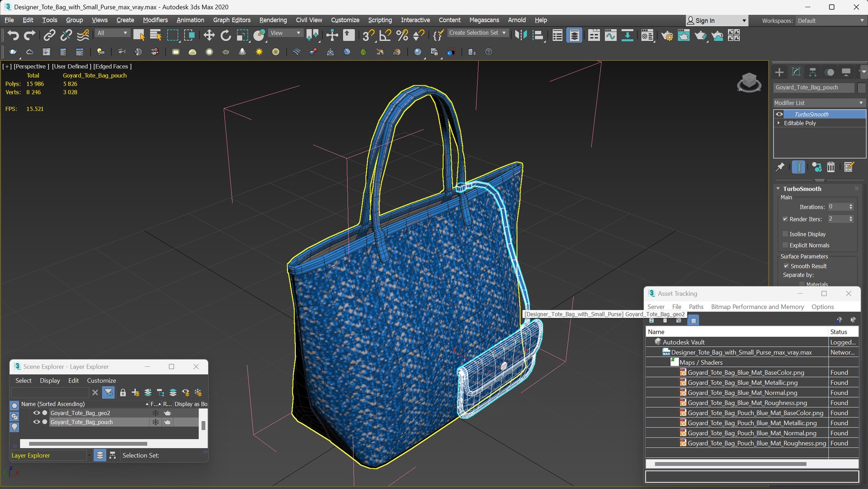Open the View coordinate system dropdown
The height and width of the screenshot is (489, 868).
tap(285, 33)
